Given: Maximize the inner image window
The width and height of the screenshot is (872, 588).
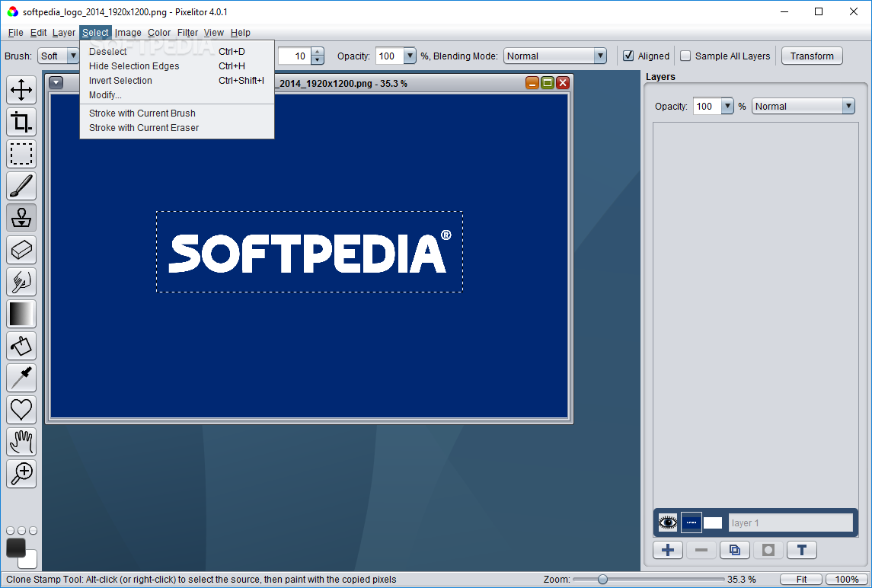Looking at the screenshot, I should (x=548, y=83).
